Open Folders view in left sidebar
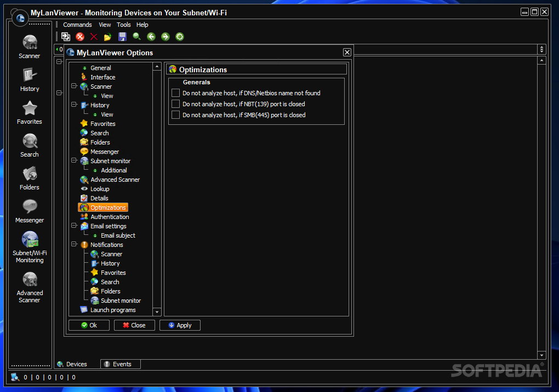Screen dimensions: 559x392 tap(30, 178)
